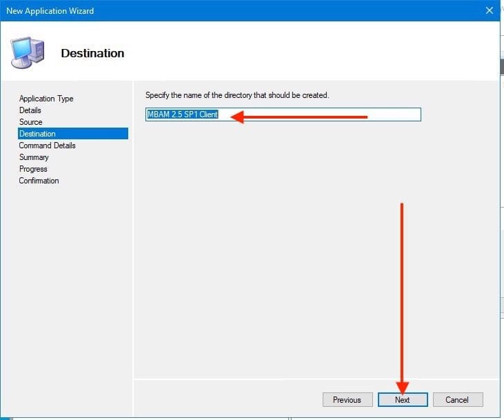The image size is (504, 420).
Task: Open the Source step in sidebar
Action: click(x=31, y=122)
